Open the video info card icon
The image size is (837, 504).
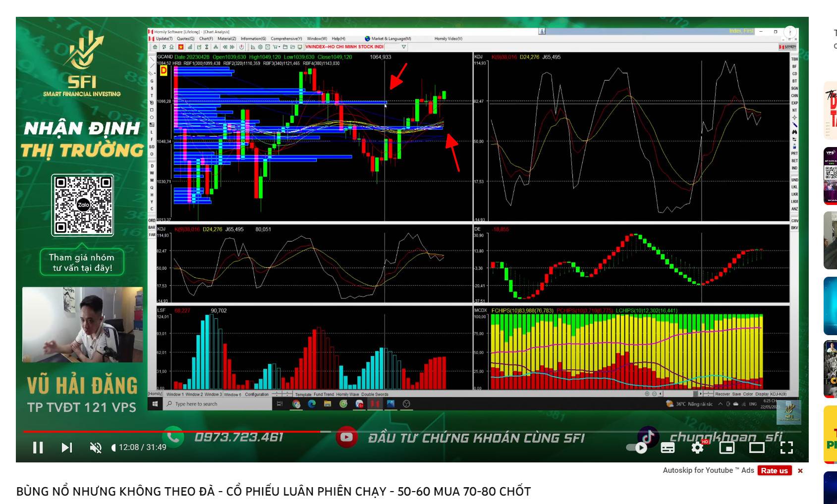click(x=790, y=32)
